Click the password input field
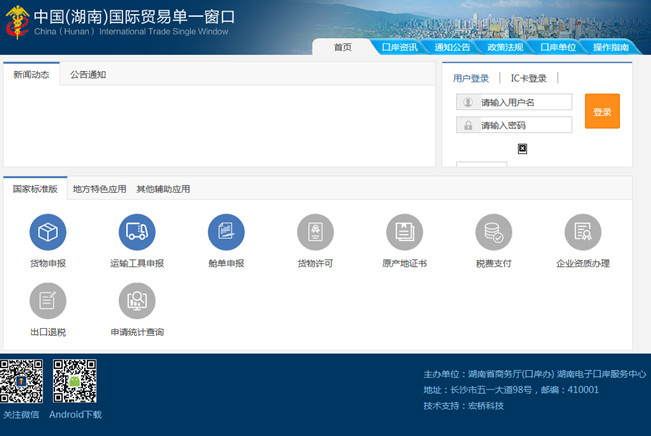The image size is (651, 436). point(525,125)
